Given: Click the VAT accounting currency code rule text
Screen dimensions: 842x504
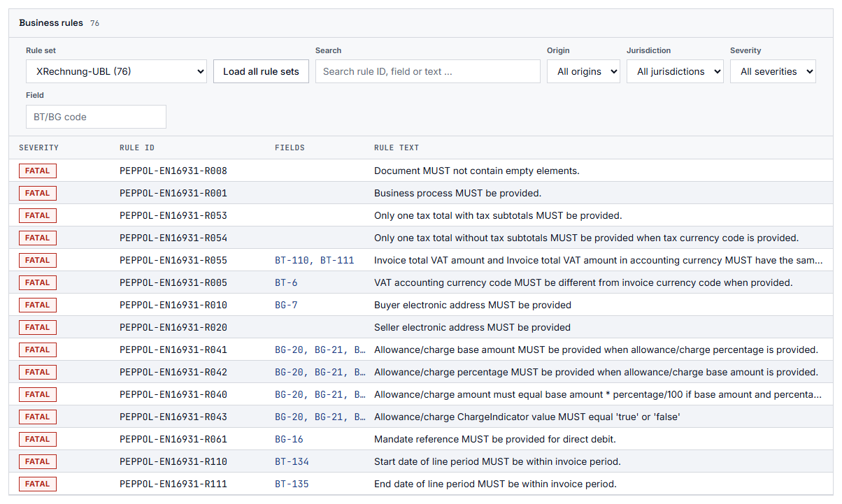Looking at the screenshot, I should [x=583, y=282].
